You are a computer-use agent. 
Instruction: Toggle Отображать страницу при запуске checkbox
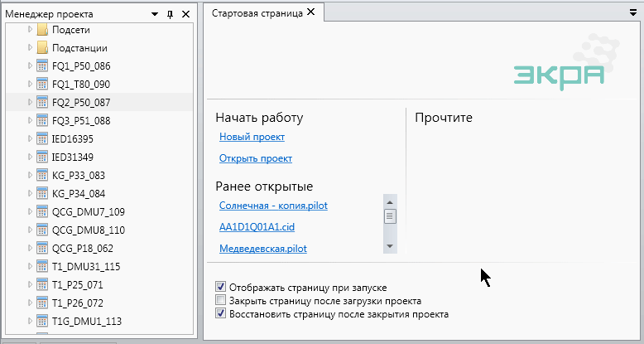220,287
